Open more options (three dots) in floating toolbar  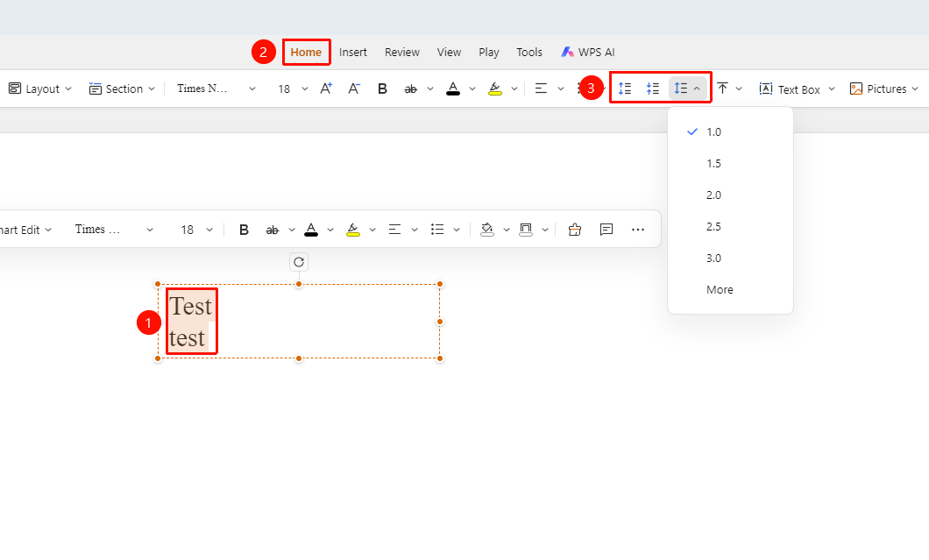click(637, 230)
